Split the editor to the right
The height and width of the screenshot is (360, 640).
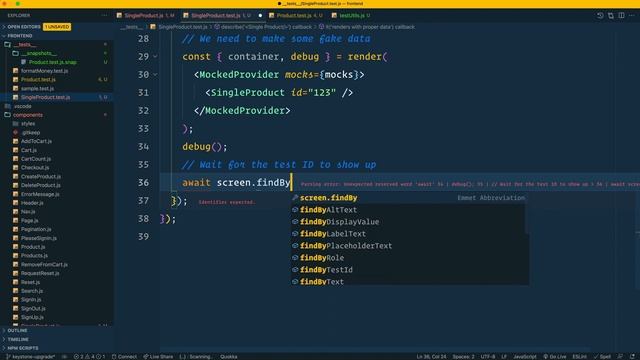tap(621, 16)
